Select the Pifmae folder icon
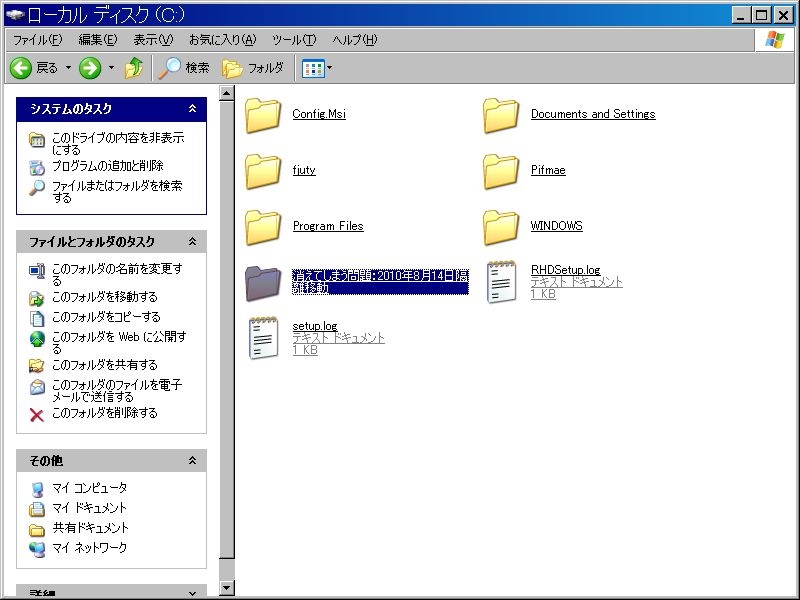Image resolution: width=800 pixels, height=600 pixels. [501, 171]
